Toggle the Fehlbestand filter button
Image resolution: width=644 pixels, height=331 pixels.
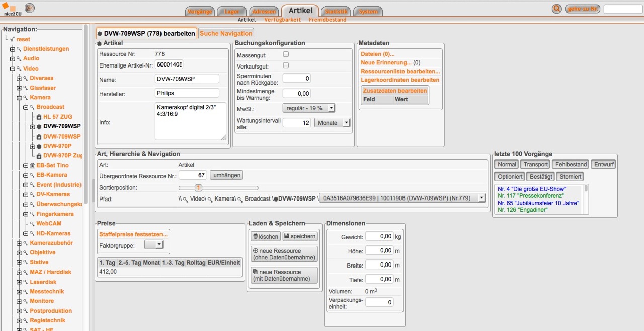coord(571,164)
